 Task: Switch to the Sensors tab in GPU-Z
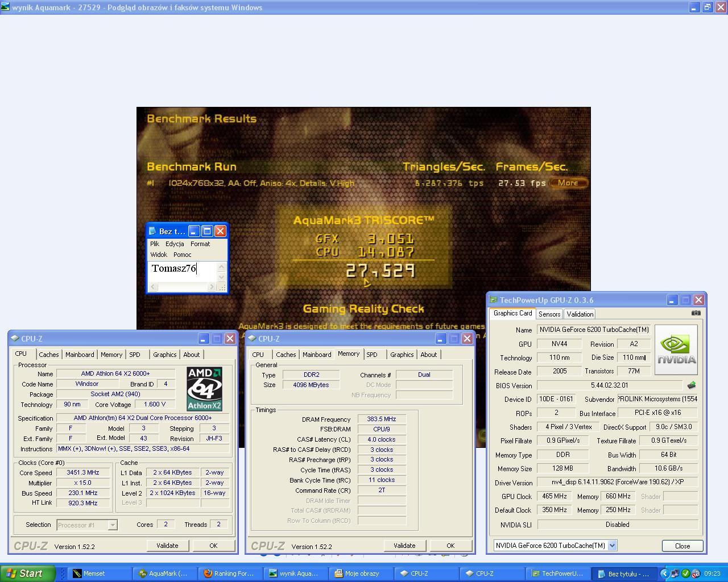tap(549, 314)
